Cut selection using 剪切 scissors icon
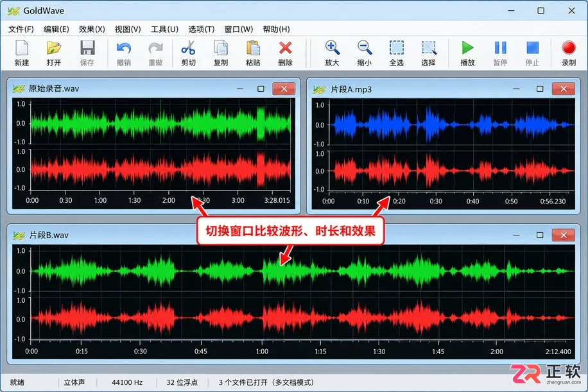The width and height of the screenshot is (588, 392). pyautogui.click(x=188, y=48)
